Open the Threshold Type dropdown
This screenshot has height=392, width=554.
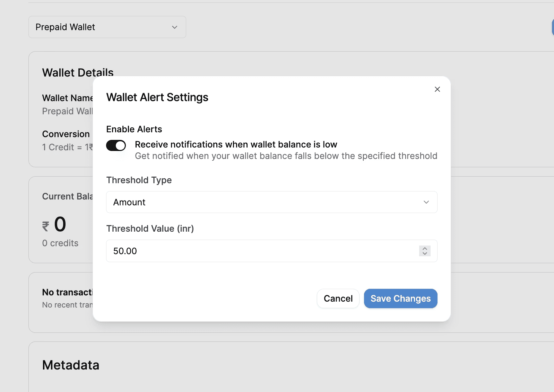pyautogui.click(x=271, y=202)
